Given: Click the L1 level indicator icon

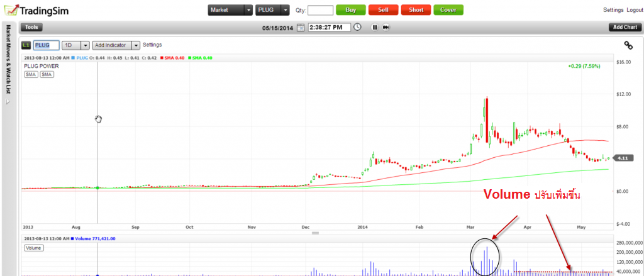Looking at the screenshot, I should (x=26, y=45).
